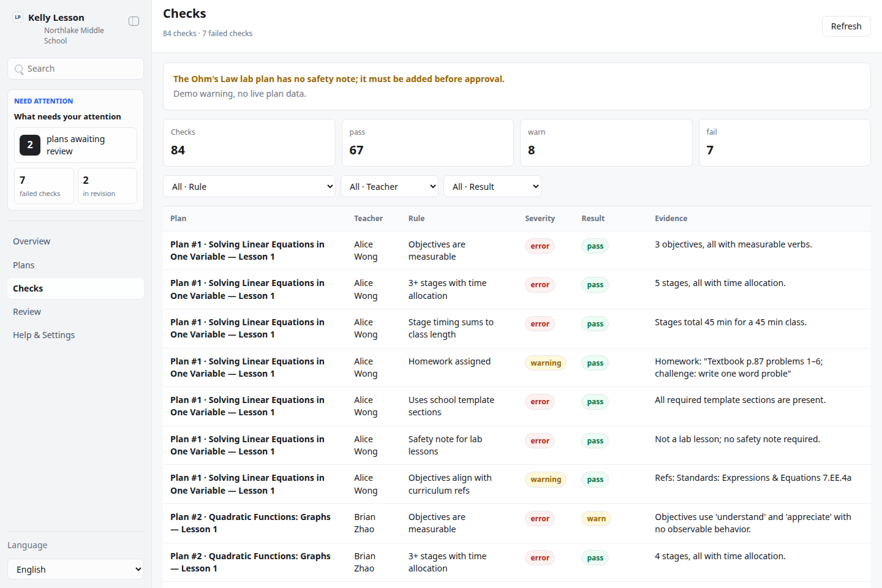The width and height of the screenshot is (882, 588).
Task: Click the '84 checks · 7 failed checks' subtitle
Action: click(x=208, y=34)
